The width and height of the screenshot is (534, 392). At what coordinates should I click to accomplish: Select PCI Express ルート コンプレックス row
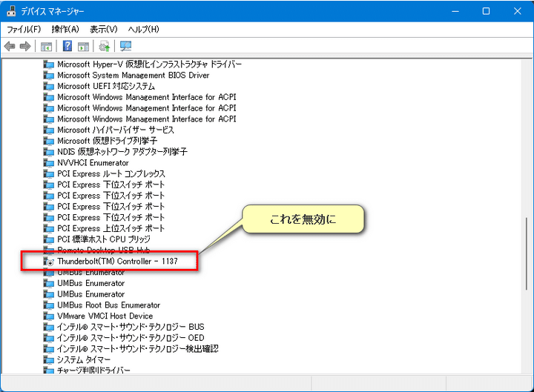[111, 173]
